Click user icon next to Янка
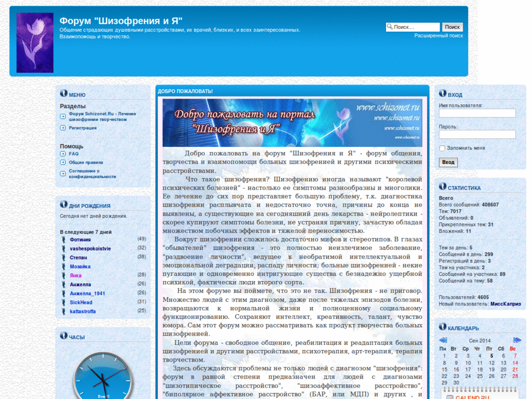This screenshot has height=399, width=532. 63,275
